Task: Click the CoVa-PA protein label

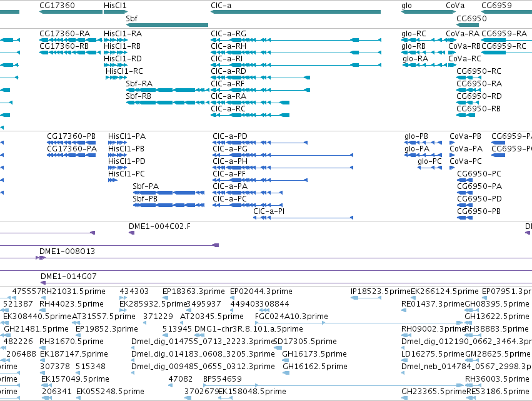Action: pyautogui.click(x=466, y=149)
